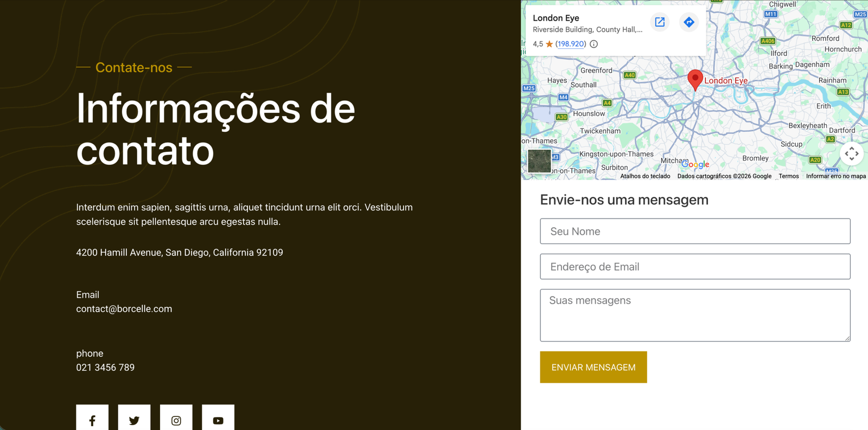The height and width of the screenshot is (430, 868).
Task: Open the 198.920 reviews link
Action: tap(571, 44)
